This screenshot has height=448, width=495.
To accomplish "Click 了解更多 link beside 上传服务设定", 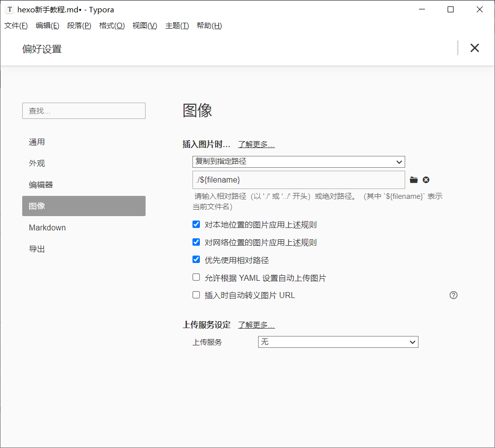I will click(x=256, y=325).
